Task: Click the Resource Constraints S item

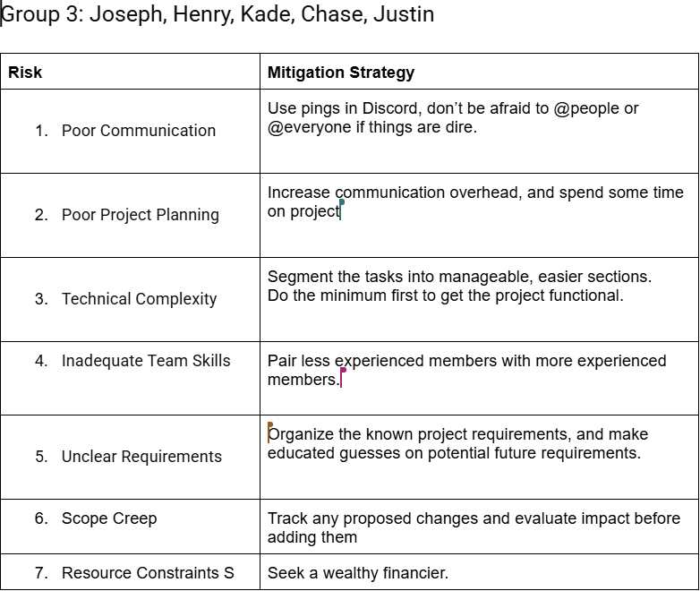Action: [147, 573]
